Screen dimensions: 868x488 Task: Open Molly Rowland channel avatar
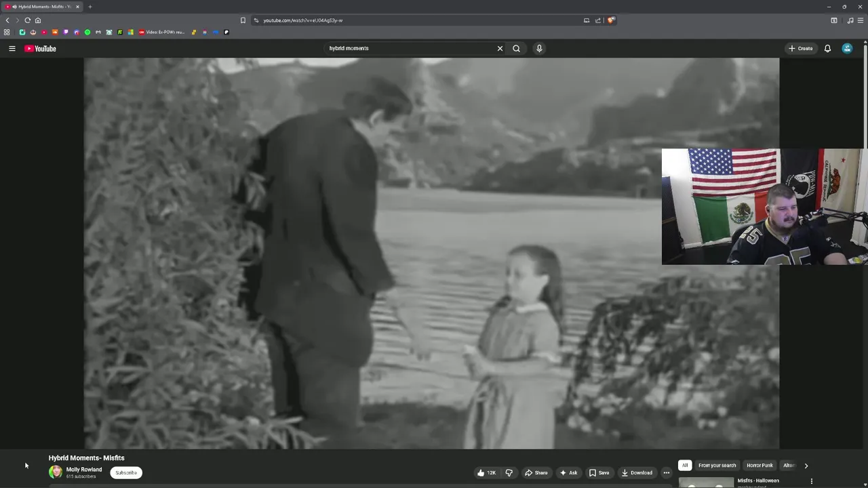tap(56, 472)
